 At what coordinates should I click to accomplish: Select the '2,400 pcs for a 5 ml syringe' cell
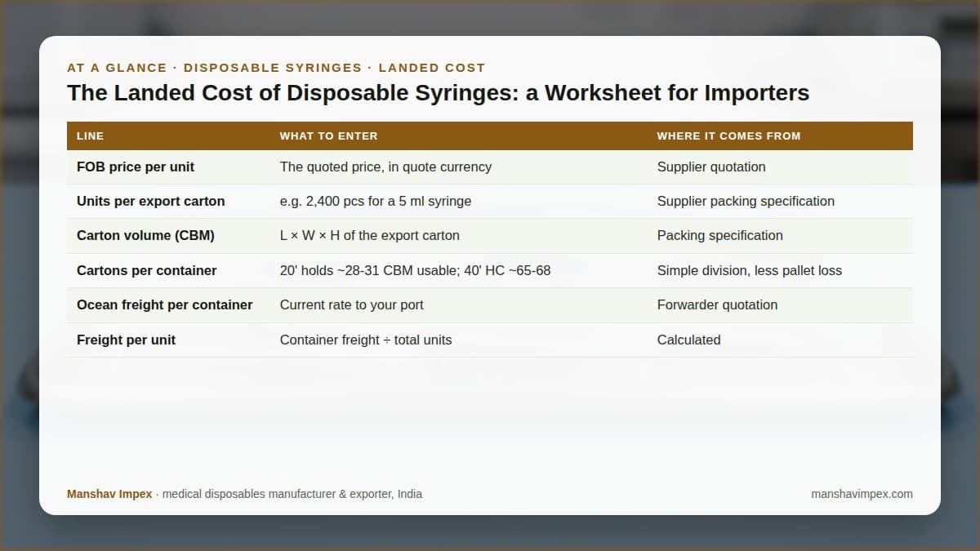click(376, 201)
